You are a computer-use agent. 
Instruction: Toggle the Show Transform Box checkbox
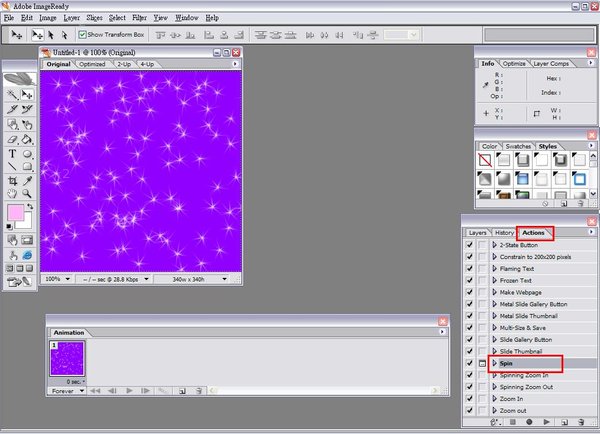coord(83,34)
